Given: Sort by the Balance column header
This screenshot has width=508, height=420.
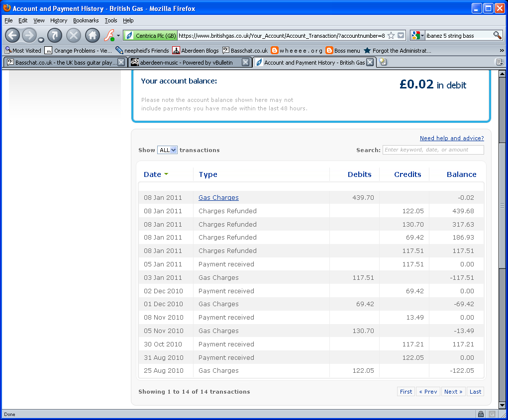Looking at the screenshot, I should pos(461,174).
